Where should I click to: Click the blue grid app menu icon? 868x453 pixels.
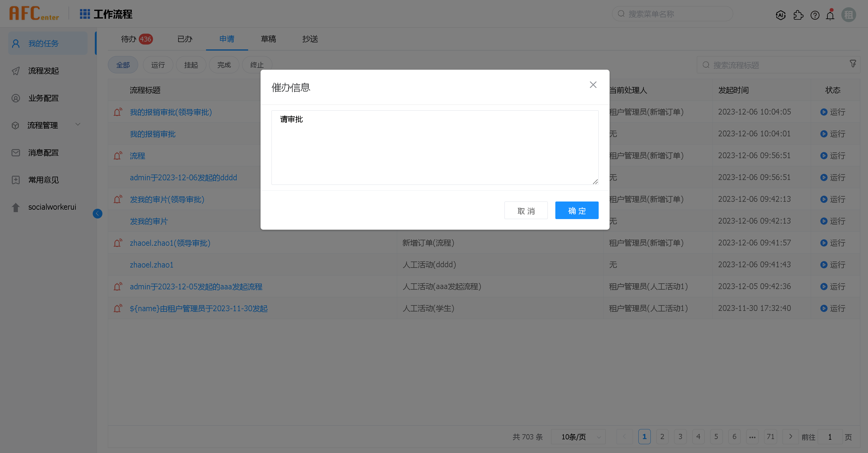(85, 14)
